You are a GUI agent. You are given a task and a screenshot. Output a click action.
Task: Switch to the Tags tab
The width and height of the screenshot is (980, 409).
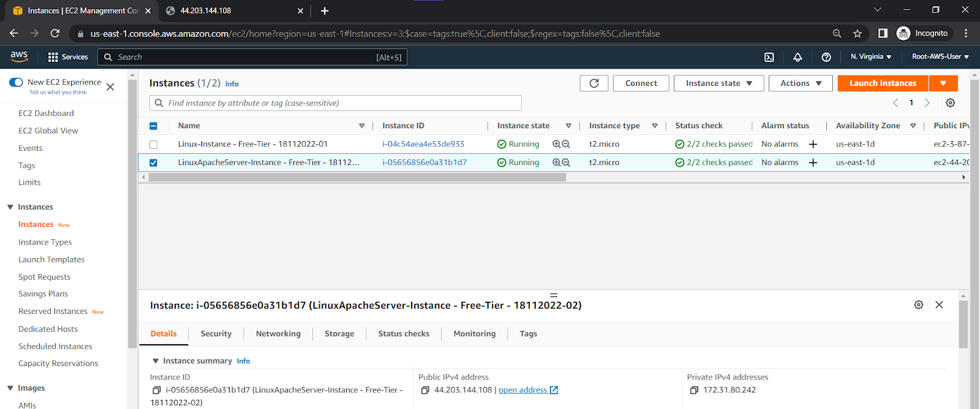[x=529, y=334]
